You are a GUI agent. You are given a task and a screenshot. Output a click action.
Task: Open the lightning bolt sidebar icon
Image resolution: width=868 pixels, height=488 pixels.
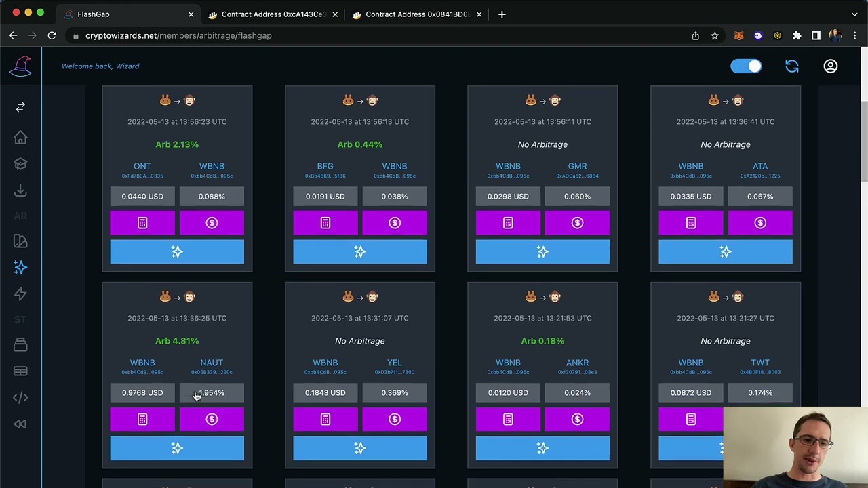(20, 294)
